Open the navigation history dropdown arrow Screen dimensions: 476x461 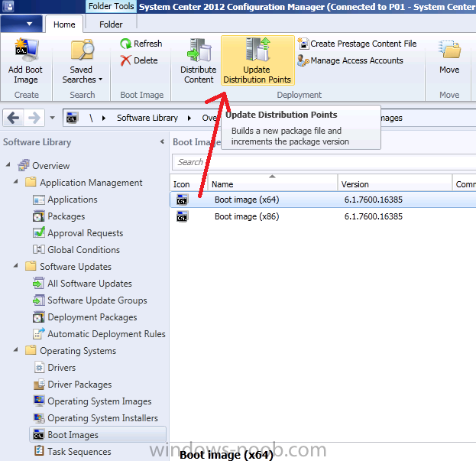tap(52, 118)
